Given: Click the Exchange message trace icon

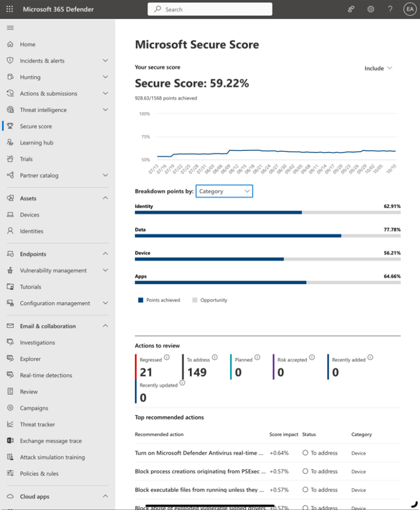Looking at the screenshot, I should (x=10, y=441).
